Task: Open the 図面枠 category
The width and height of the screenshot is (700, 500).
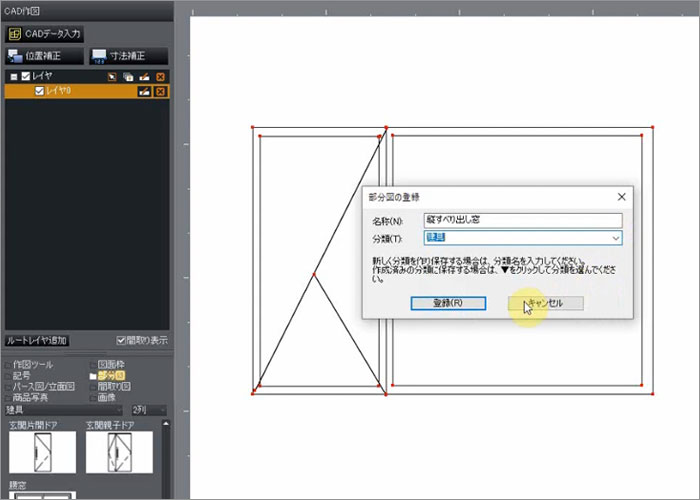Action: pyautogui.click(x=107, y=365)
